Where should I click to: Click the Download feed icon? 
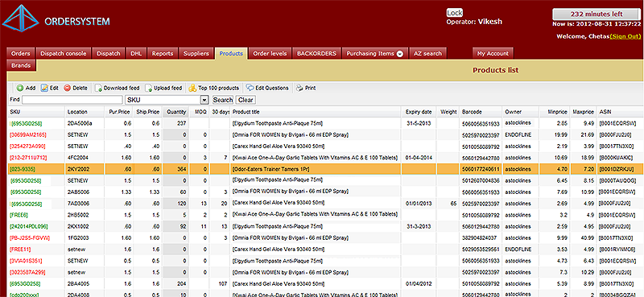pos(98,88)
